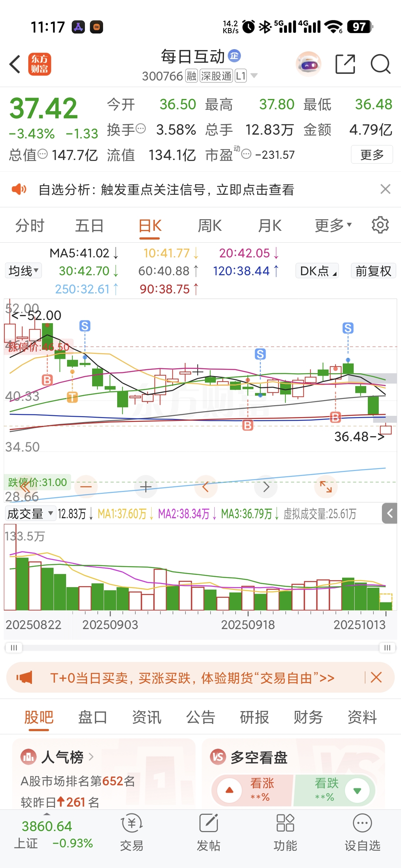Grab the left range slider handle
Image resolution: width=401 pixels, height=868 pixels.
14,647
